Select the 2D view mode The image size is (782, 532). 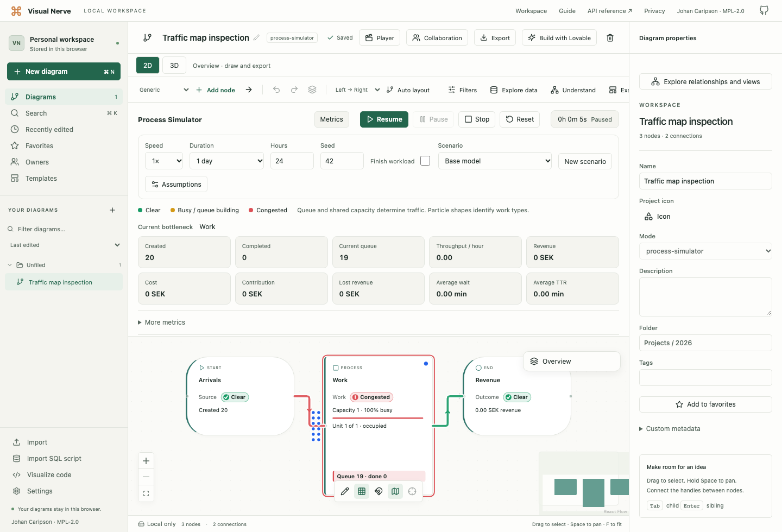coord(148,65)
